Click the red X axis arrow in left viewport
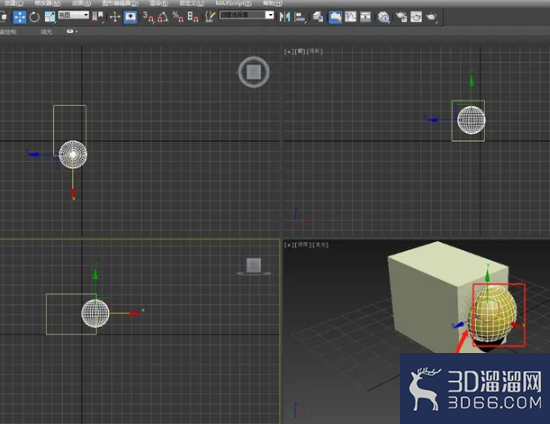This screenshot has width=550, height=424. pos(134,313)
